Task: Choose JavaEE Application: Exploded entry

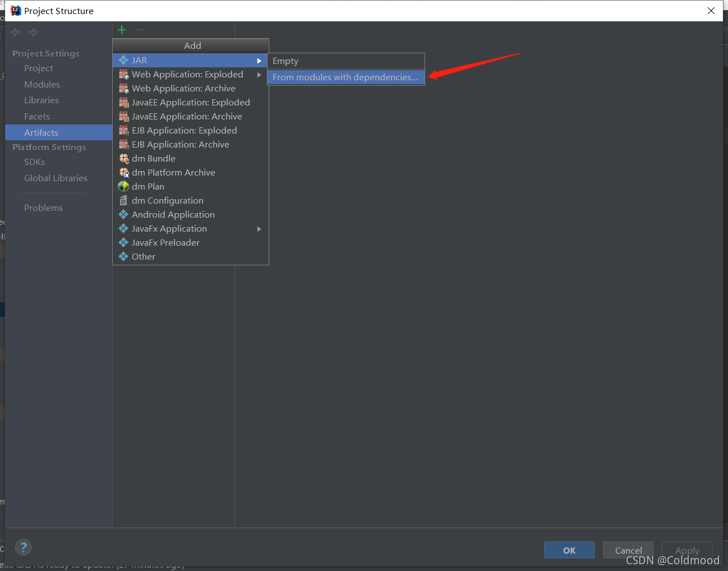Action: [191, 102]
